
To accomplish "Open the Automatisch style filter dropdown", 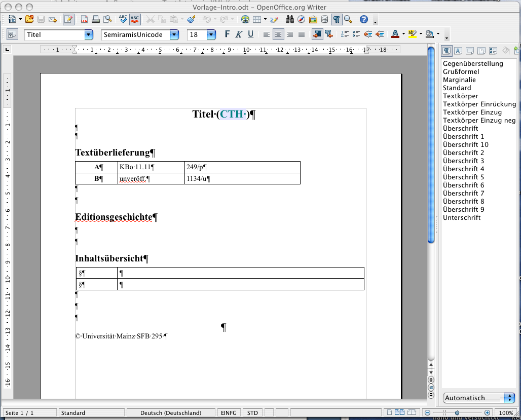I will [509, 398].
